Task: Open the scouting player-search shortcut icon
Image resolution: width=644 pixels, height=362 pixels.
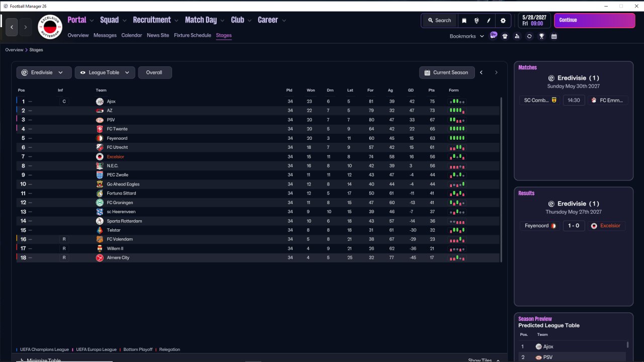Action: coord(517,36)
